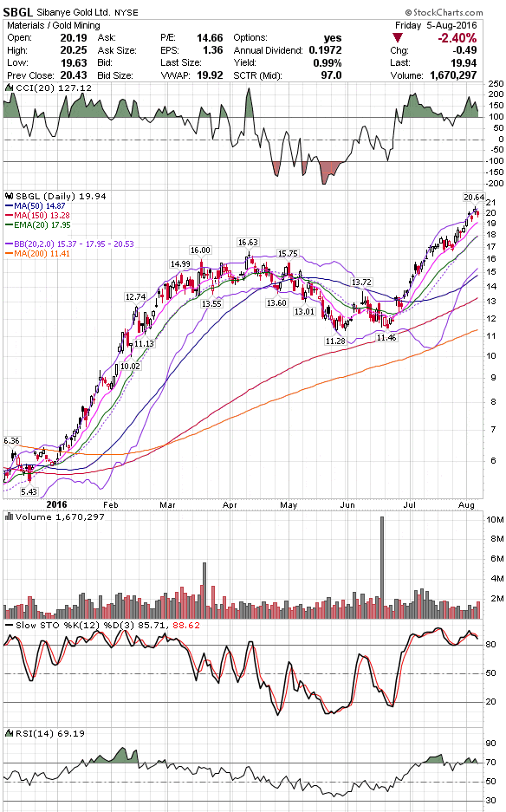Click the Chg value -0.49
This screenshot has width=506, height=812.
point(464,50)
